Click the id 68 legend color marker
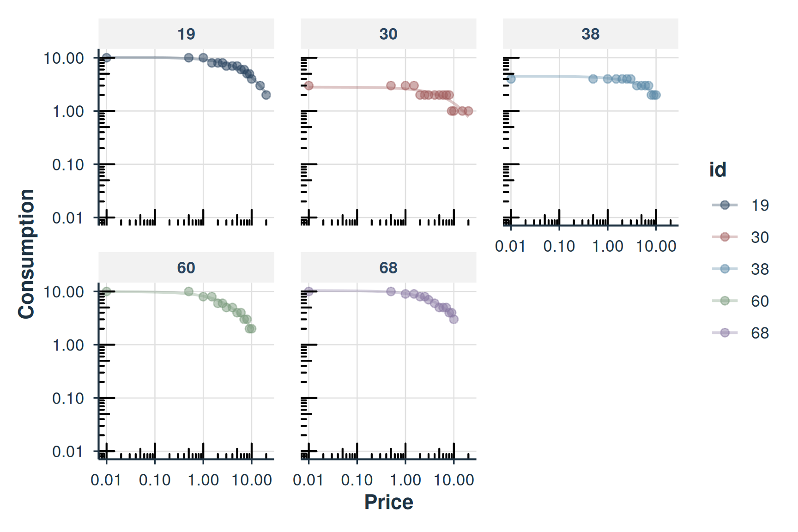Viewport: 798px width, 532px height. [x=725, y=332]
